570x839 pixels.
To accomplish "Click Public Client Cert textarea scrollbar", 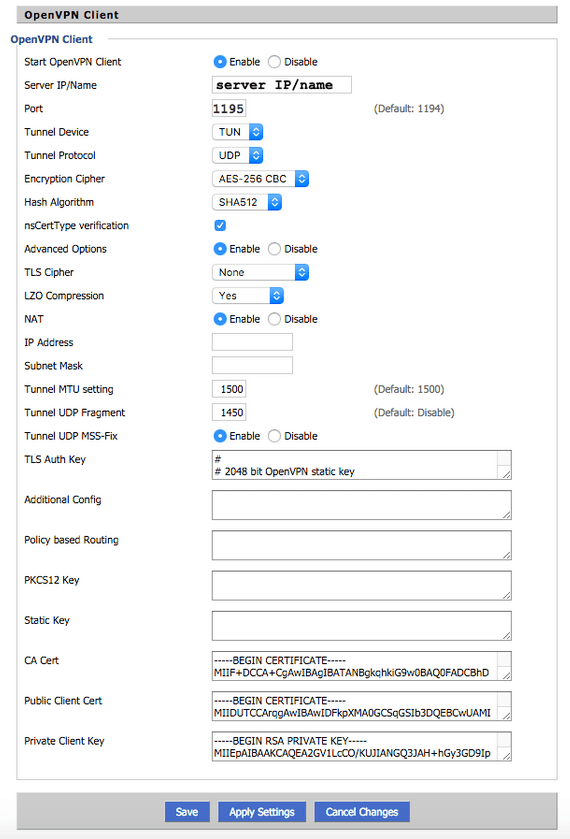I will [504, 701].
